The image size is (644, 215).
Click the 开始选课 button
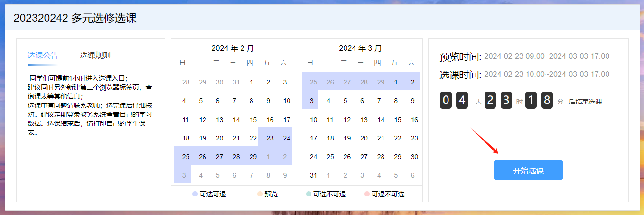point(528,170)
